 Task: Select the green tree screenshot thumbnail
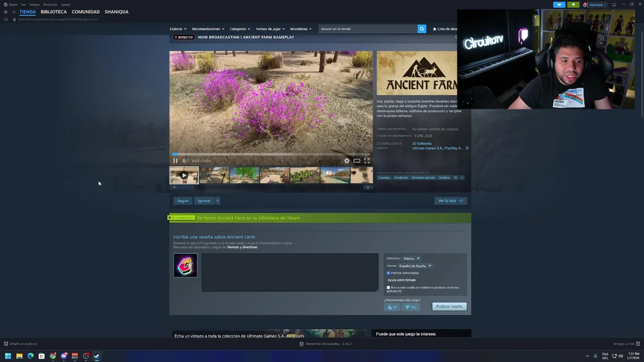point(245,175)
